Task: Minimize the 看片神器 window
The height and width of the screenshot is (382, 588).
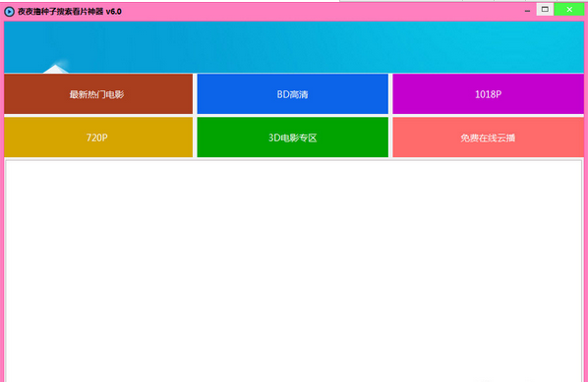Action: (x=527, y=11)
